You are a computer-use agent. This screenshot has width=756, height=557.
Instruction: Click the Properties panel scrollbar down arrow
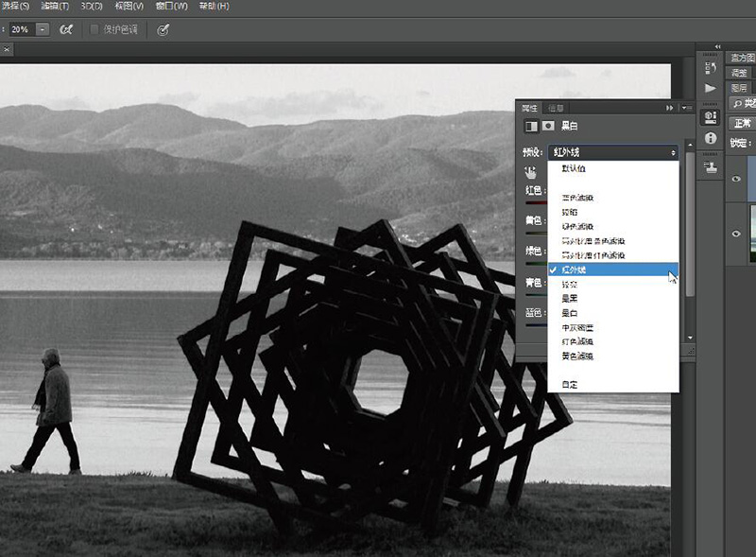click(x=689, y=338)
